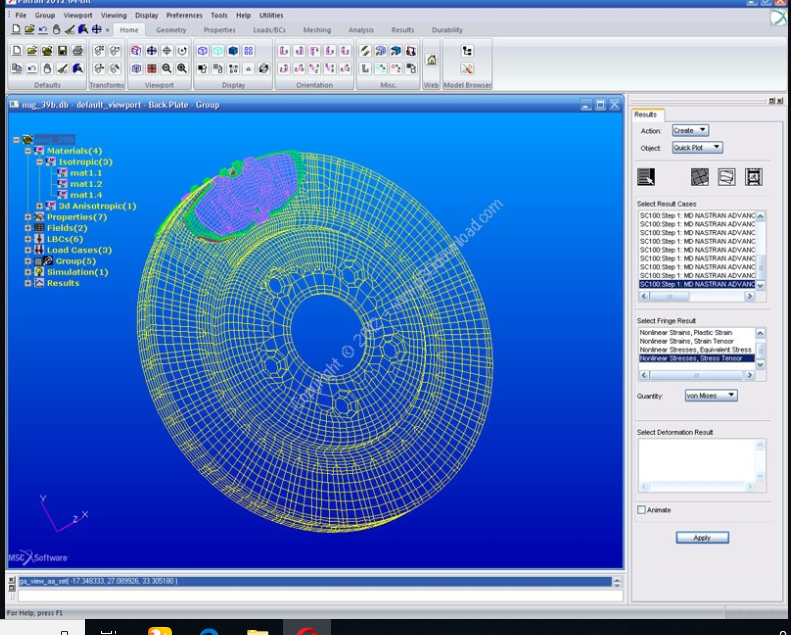This screenshot has width=791, height=635.
Task: Open the File menu
Action: pyautogui.click(x=21, y=15)
